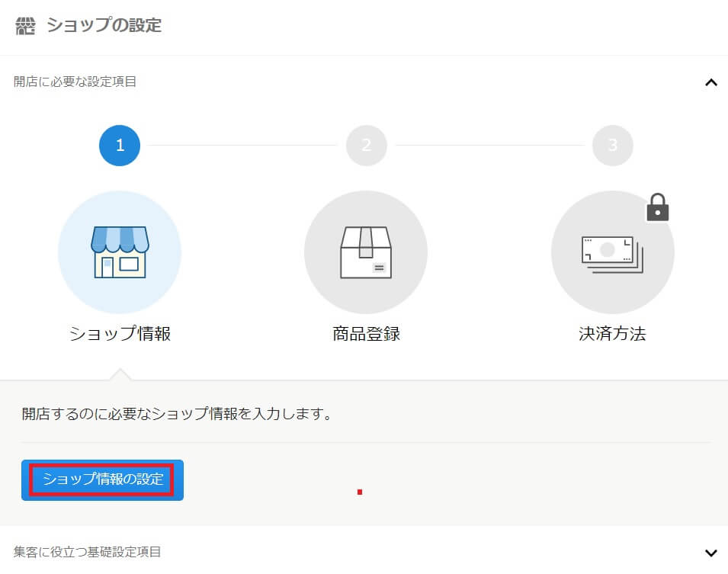The image size is (728, 574).
Task: Switch to the 商品登録 step label
Action: (x=366, y=334)
